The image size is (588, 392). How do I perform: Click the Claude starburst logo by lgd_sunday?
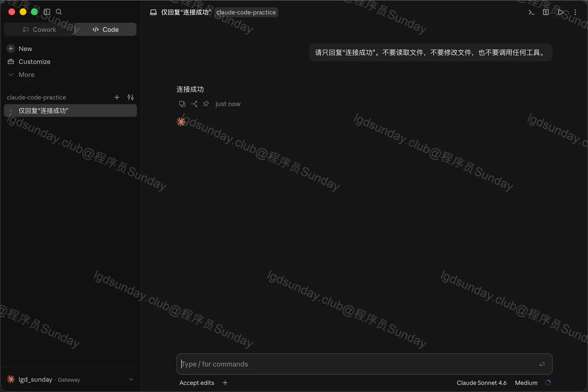pos(11,379)
